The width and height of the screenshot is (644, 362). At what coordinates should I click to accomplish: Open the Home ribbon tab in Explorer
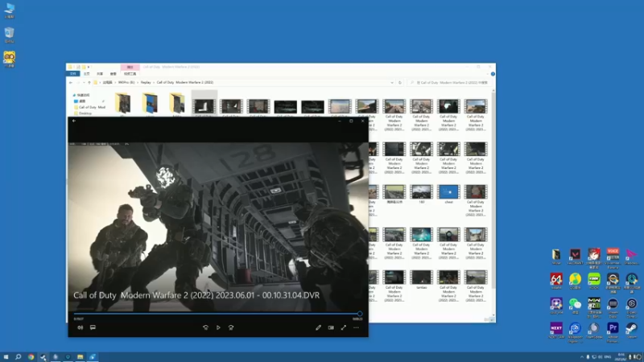click(87, 74)
